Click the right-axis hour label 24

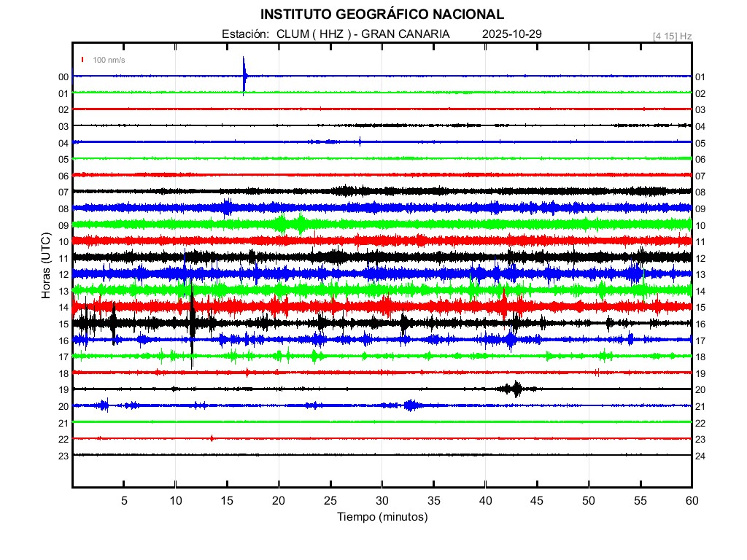(x=700, y=456)
